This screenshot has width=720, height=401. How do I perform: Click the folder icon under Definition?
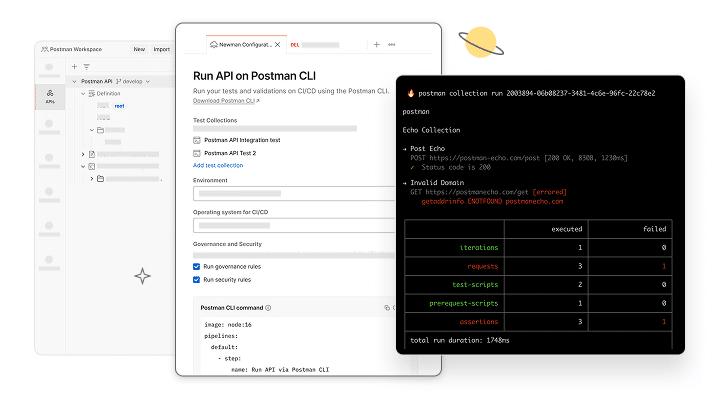(x=100, y=130)
